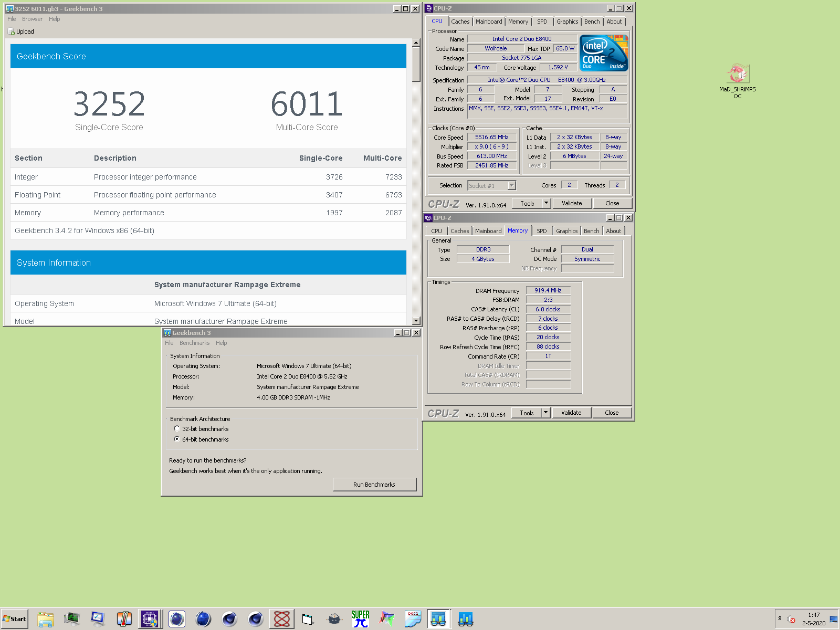Viewport: 840px width, 630px height.
Task: Click Close button in upper CPU-Z window
Action: [x=612, y=203]
